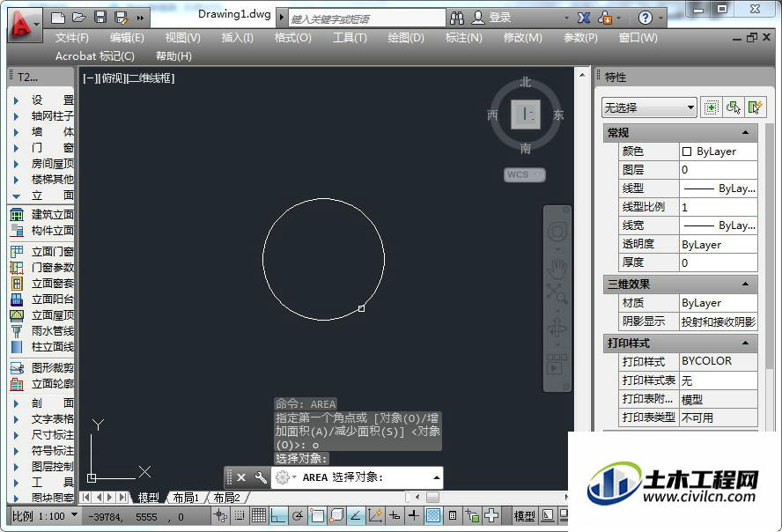Viewport: 782px width, 532px height.
Task: Toggle infer constraints in status bar
Action: pyautogui.click(x=220, y=515)
